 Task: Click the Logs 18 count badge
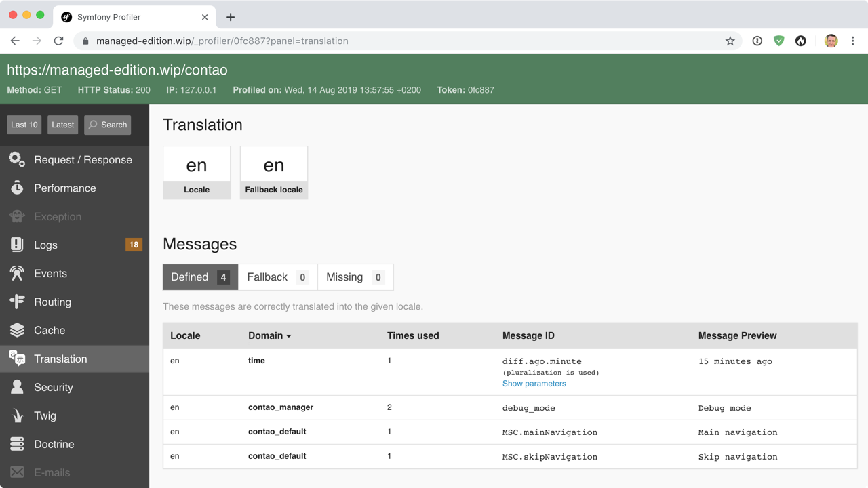(x=134, y=245)
